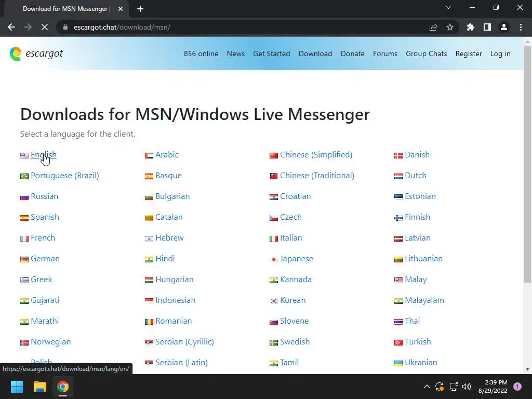Open tab search chevron
Image resolution: width=532 pixels, height=399 pixels.
coord(448,7)
